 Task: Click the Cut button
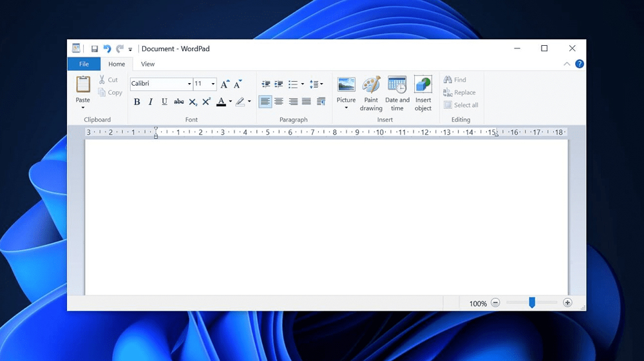(x=108, y=80)
